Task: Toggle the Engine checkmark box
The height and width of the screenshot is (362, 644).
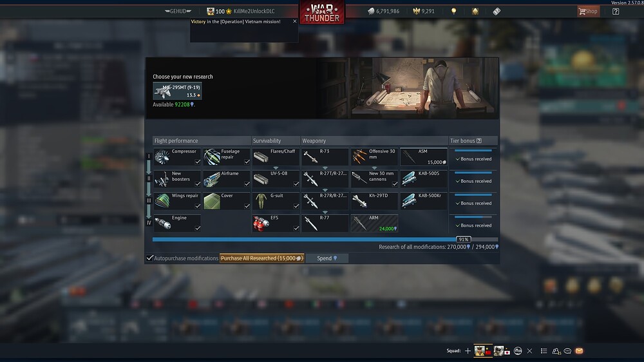Action: (198, 228)
